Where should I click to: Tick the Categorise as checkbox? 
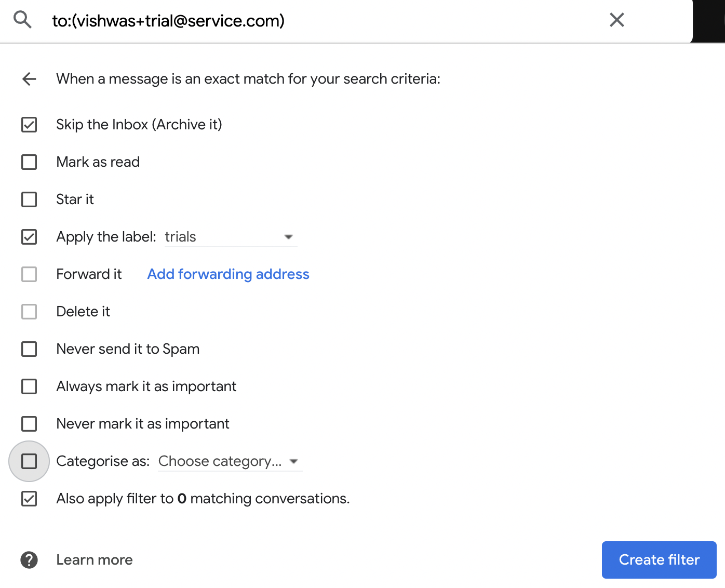pos(29,461)
